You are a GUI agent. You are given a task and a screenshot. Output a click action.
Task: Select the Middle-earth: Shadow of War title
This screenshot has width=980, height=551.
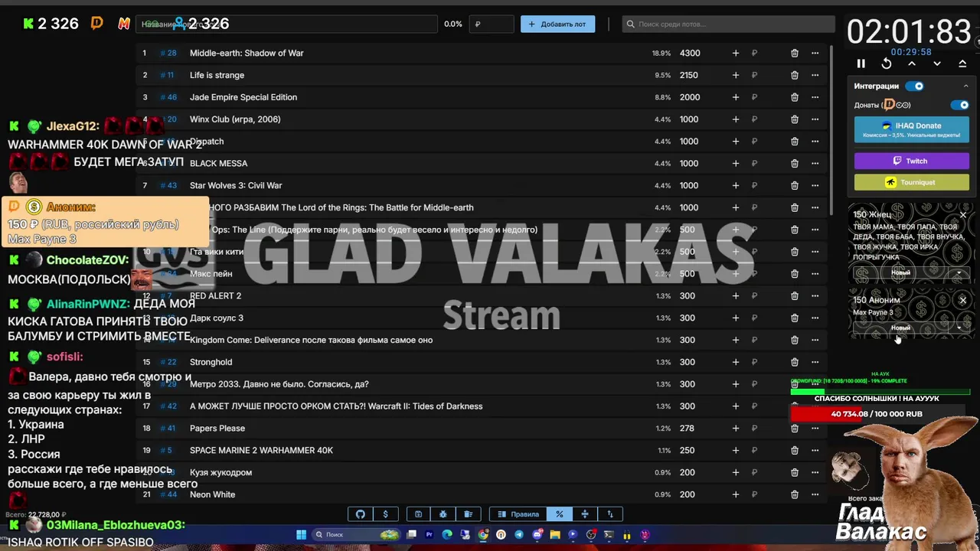[247, 53]
